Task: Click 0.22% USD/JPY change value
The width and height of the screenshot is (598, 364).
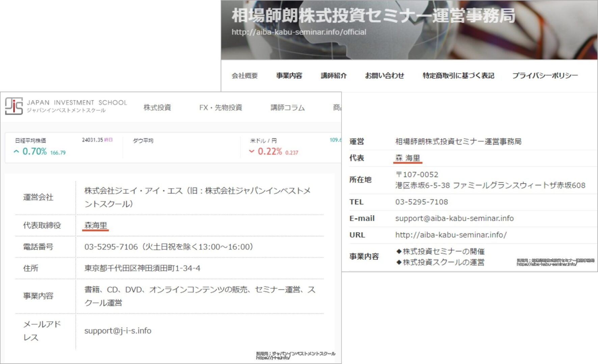Action: [270, 151]
